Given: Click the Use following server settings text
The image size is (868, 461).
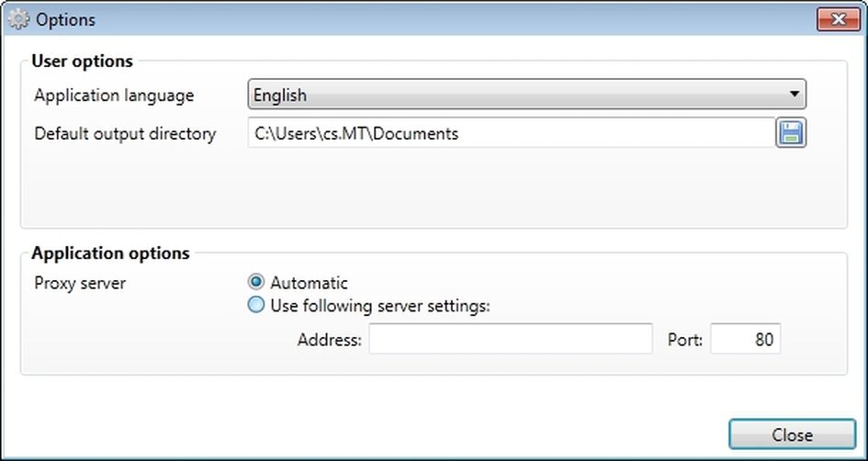Looking at the screenshot, I should (x=380, y=306).
